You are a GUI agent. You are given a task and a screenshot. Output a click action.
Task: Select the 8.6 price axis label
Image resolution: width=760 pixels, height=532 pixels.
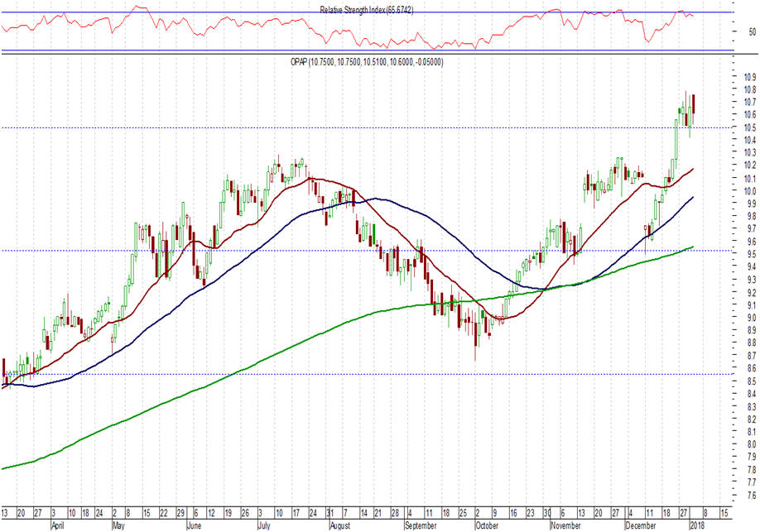pos(751,368)
